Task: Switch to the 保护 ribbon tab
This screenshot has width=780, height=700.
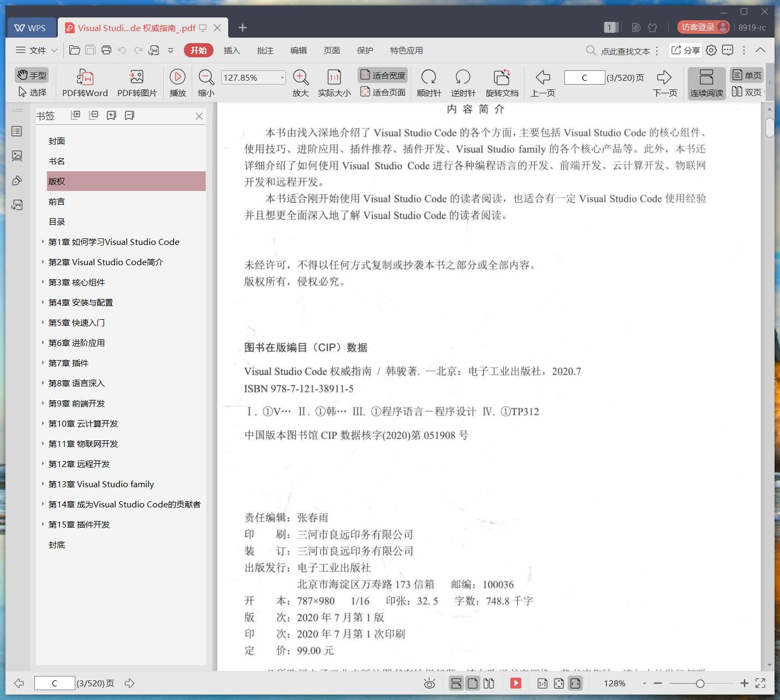Action: (x=365, y=50)
